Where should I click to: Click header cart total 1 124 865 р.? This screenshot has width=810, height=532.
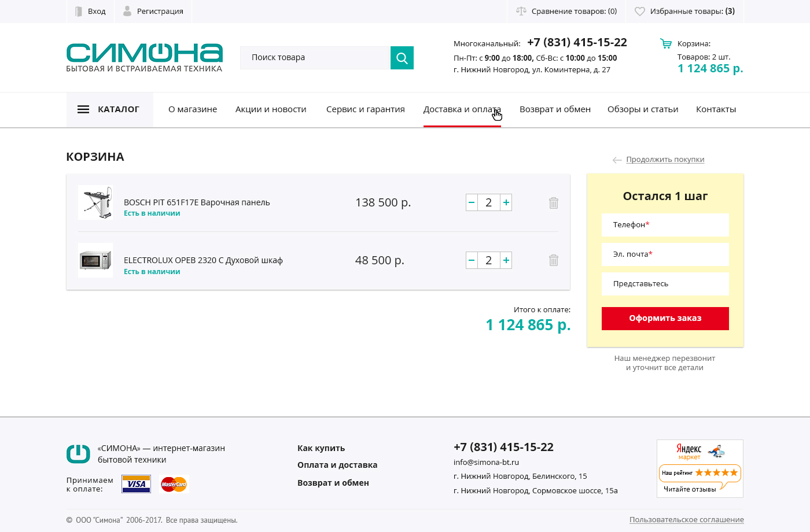click(710, 68)
